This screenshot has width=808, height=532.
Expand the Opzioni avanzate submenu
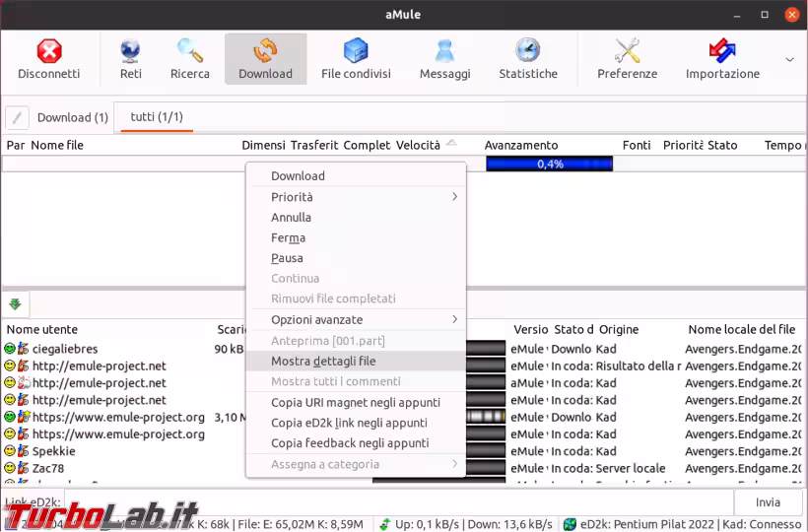point(356,320)
